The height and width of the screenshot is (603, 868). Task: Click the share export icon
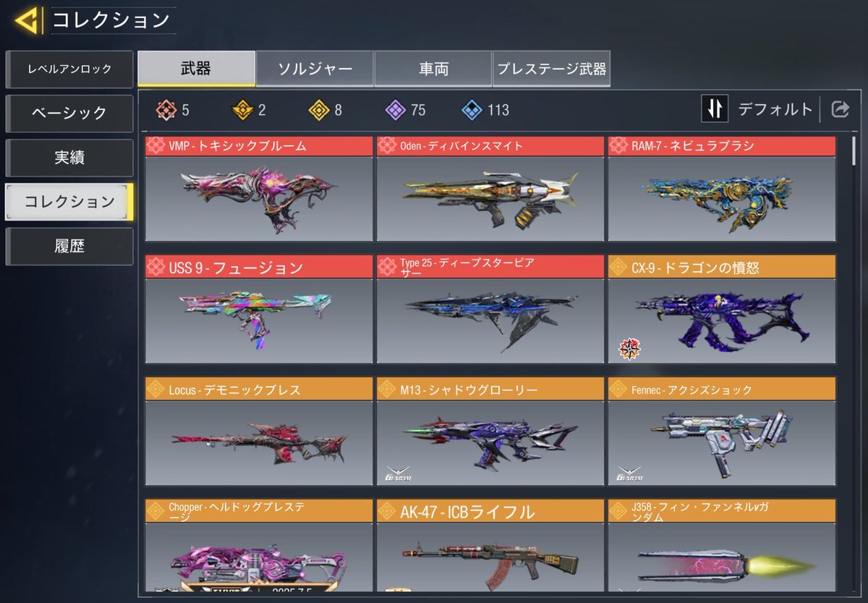pyautogui.click(x=840, y=109)
